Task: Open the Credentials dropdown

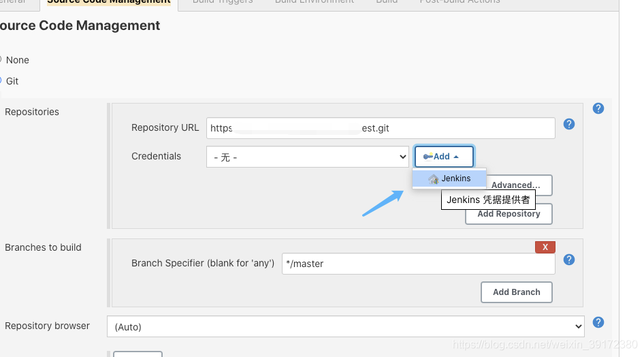Action: (x=308, y=157)
